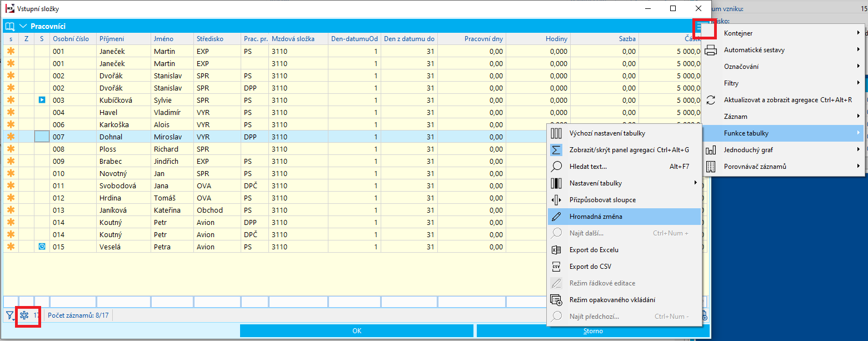Image resolution: width=868 pixels, height=341 pixels.
Task: Select the S cell in Dohnal row
Action: coord(42,137)
